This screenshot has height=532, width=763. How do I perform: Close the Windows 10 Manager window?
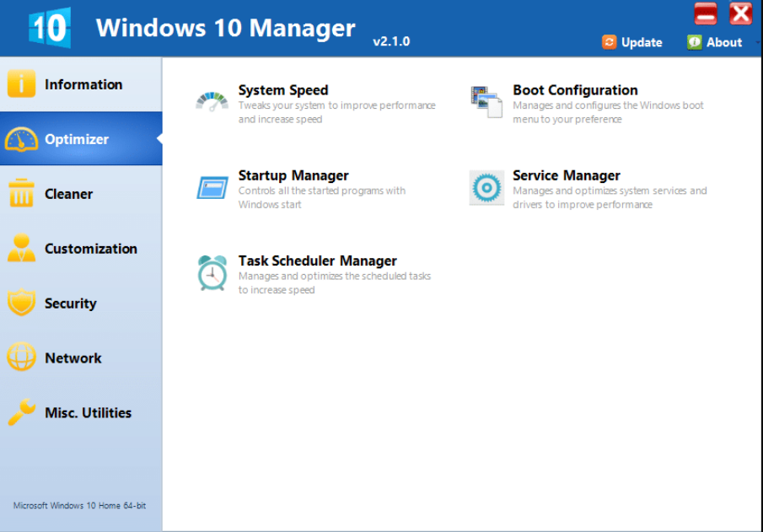click(740, 13)
